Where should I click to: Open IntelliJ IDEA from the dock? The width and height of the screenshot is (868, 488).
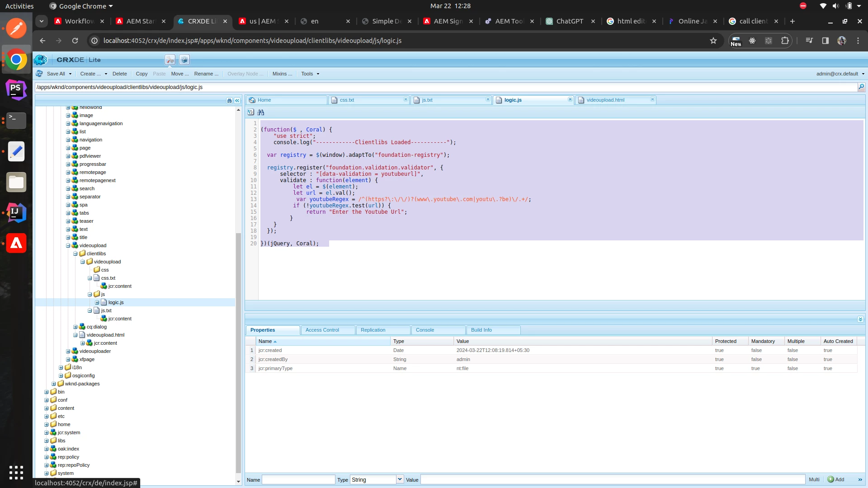click(16, 212)
